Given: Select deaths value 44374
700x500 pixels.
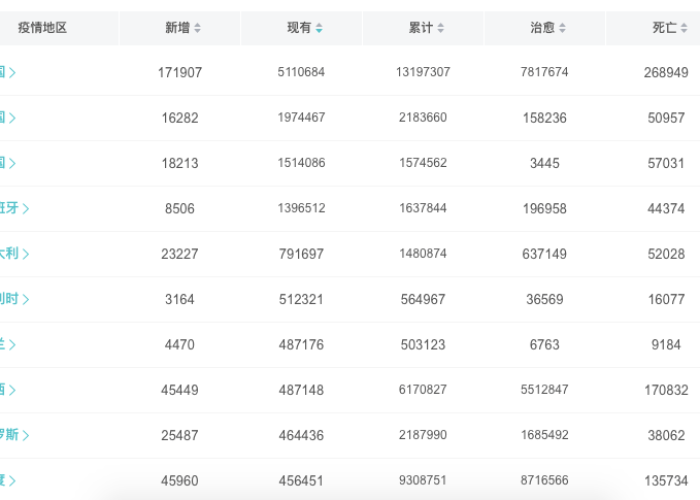Looking at the screenshot, I should (666, 208).
